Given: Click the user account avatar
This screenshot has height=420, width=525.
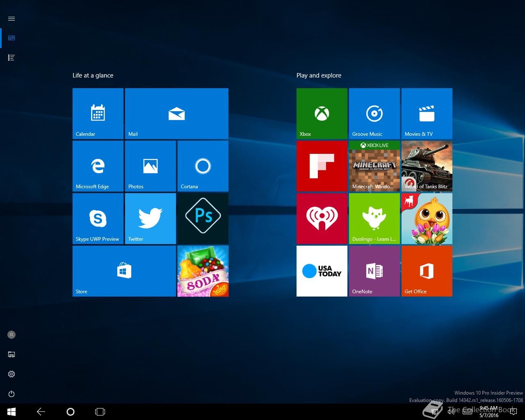Looking at the screenshot, I should pyautogui.click(x=11, y=335).
